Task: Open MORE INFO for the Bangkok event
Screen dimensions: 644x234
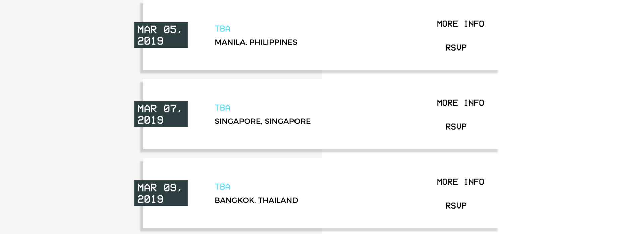Action: click(460, 182)
